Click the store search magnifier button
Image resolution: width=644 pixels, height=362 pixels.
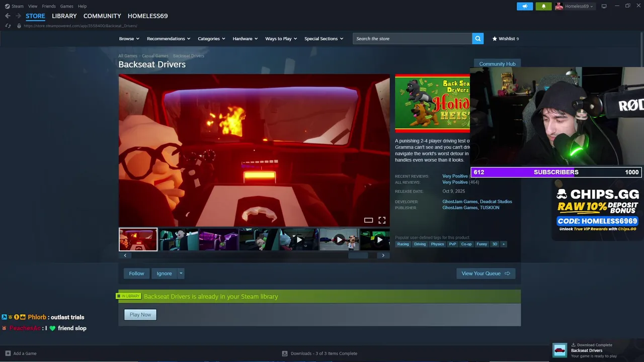coord(478,38)
